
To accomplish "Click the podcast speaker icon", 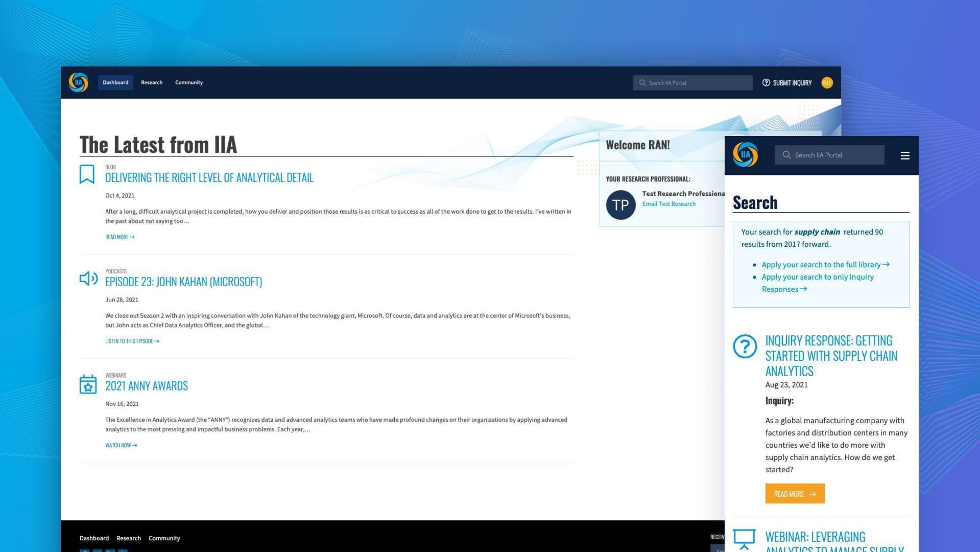I will pos(88,279).
